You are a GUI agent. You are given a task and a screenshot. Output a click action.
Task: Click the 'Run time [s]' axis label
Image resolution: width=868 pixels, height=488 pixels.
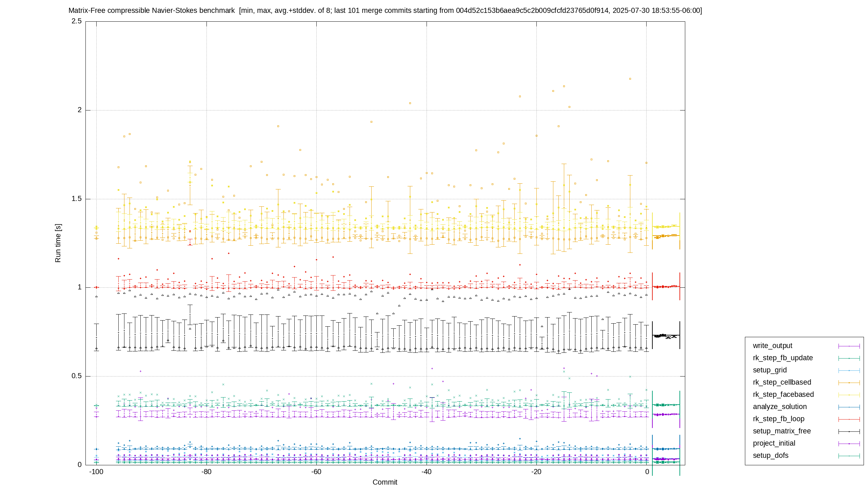click(x=58, y=243)
